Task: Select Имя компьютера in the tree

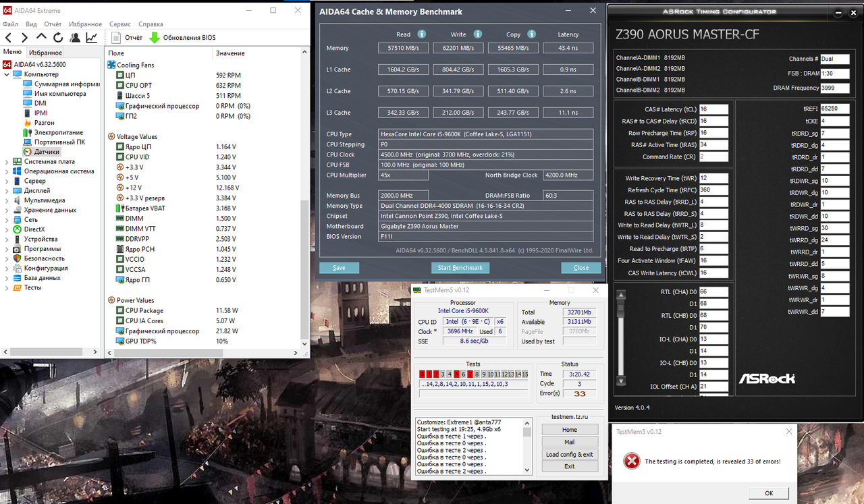Action: (54, 94)
